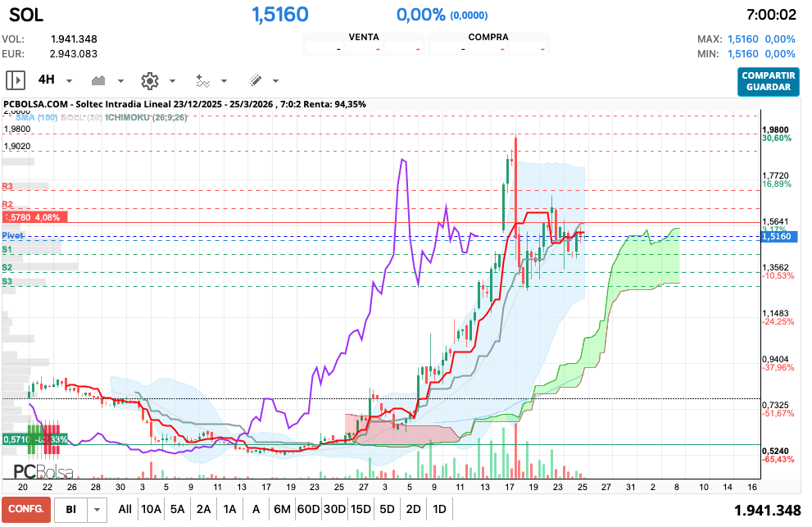Image resolution: width=812 pixels, height=527 pixels.
Task: Click the SMA (100) indicator label
Action: 36,118
